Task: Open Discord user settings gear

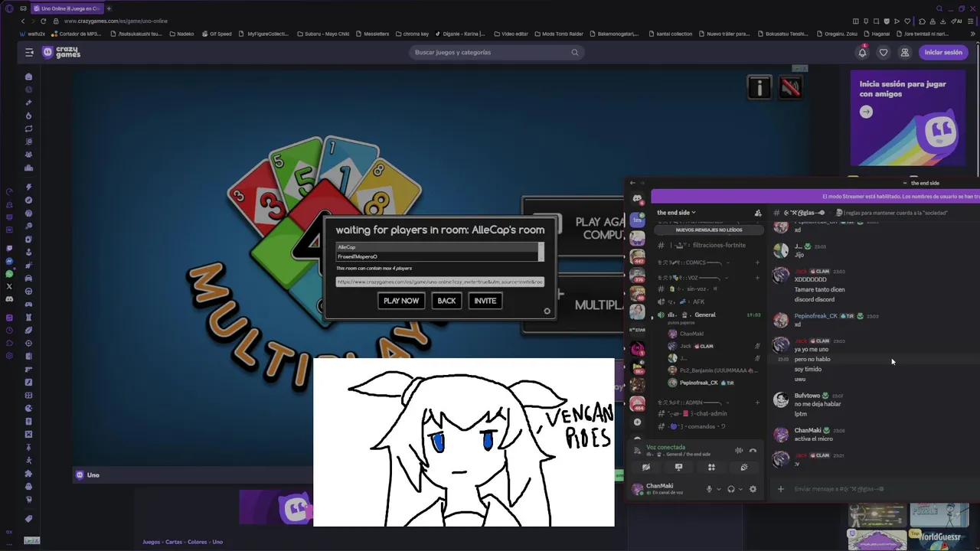Action: point(753,489)
